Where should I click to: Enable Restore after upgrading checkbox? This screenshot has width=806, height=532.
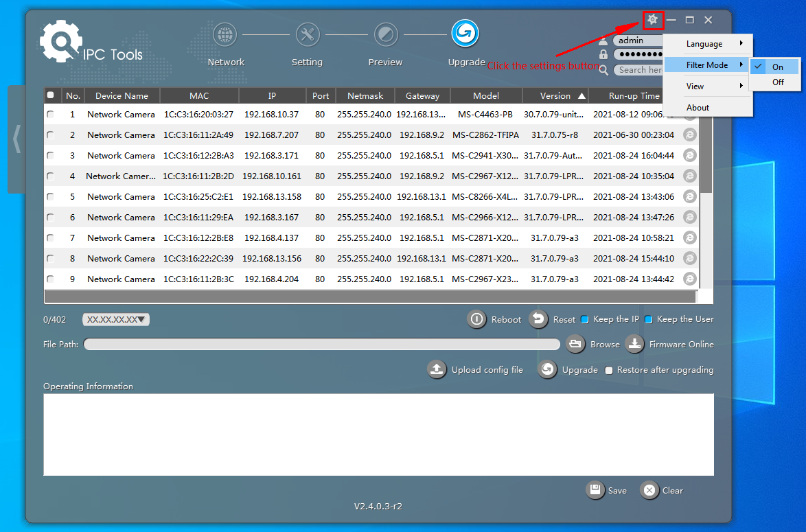609,370
